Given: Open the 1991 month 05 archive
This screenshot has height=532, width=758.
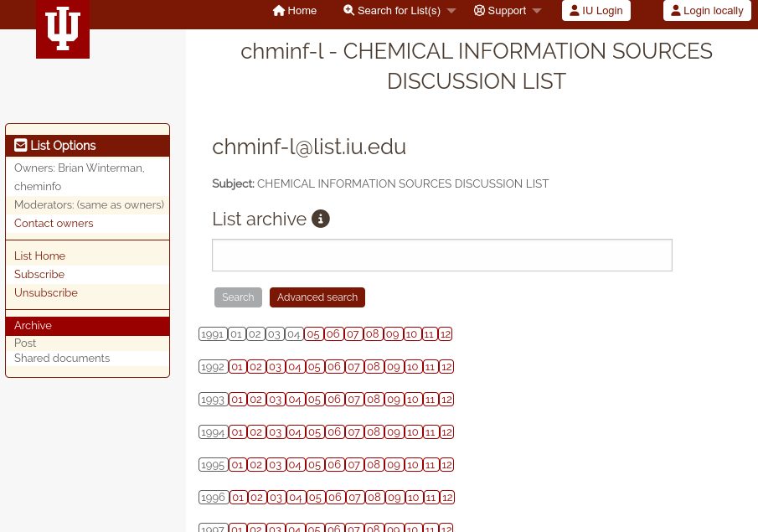Looking at the screenshot, I should (x=313, y=334).
